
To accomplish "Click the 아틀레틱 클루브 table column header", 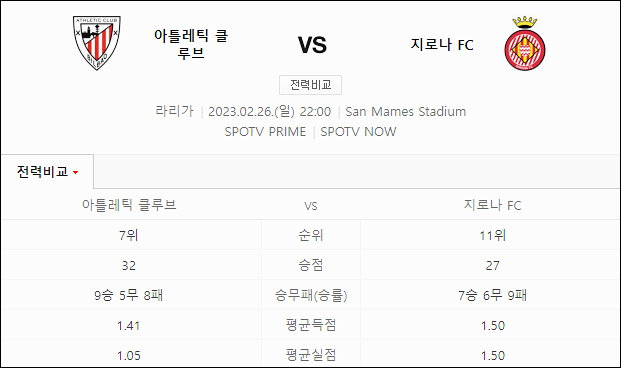I will tap(129, 205).
